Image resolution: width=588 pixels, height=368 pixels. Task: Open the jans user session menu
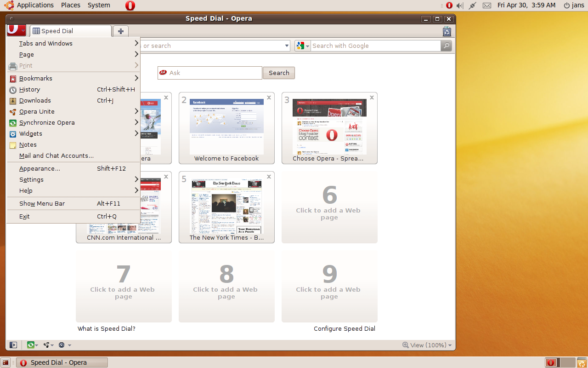point(574,5)
